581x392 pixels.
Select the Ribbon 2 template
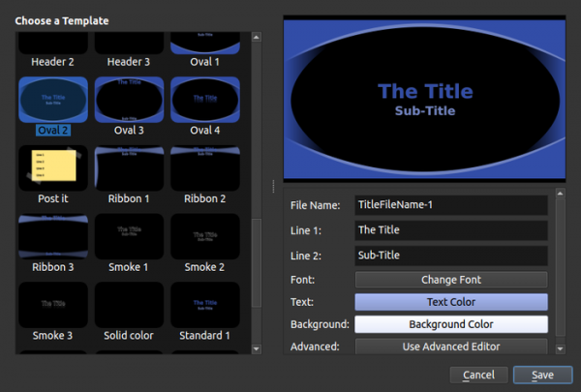point(205,167)
